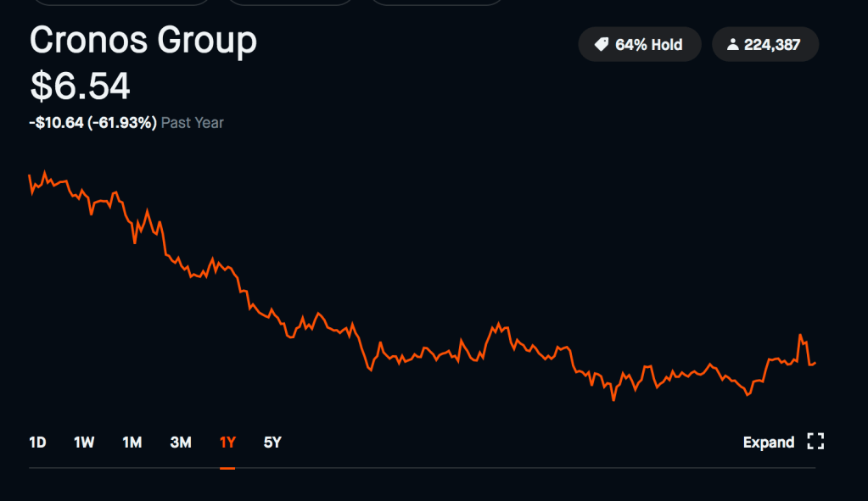Select the active 1Y range tab
The image size is (868, 501).
(227, 442)
